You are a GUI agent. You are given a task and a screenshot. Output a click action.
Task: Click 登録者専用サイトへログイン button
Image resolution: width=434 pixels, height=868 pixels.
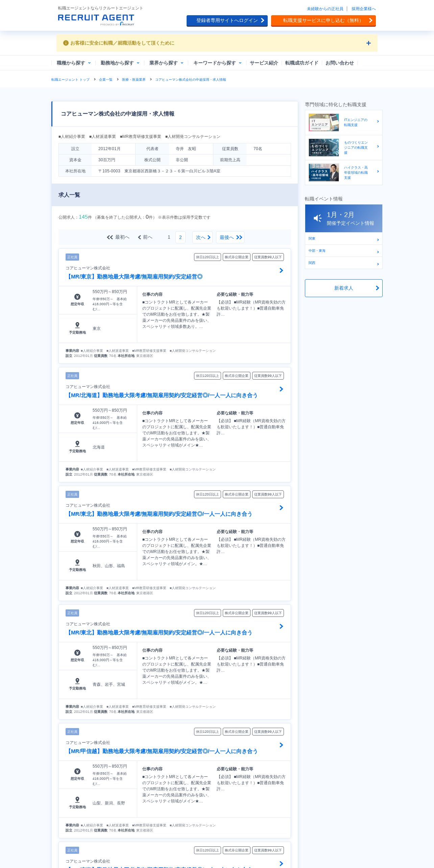click(227, 21)
